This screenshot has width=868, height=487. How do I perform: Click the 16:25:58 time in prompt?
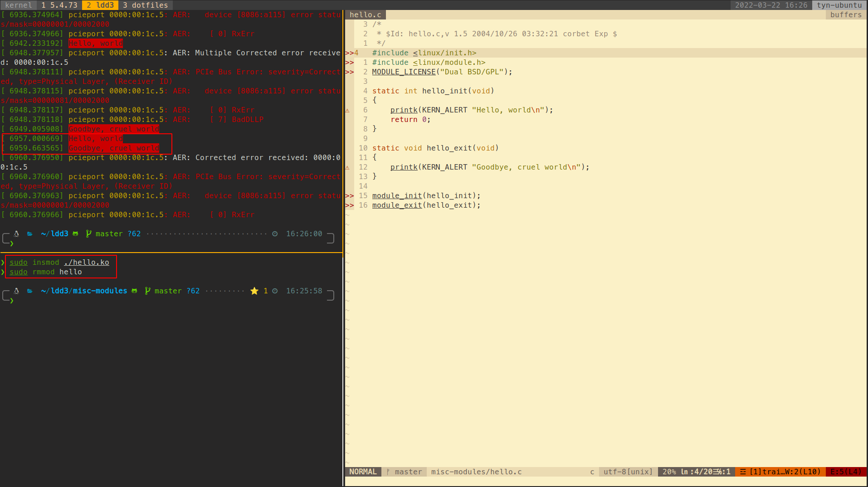point(304,291)
